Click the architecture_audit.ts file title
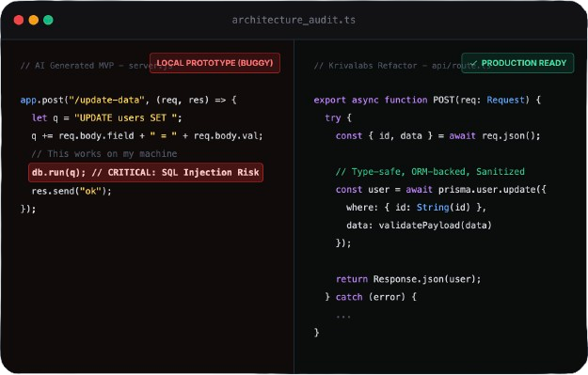Screen dimensions: 588x375 (x=294, y=20)
